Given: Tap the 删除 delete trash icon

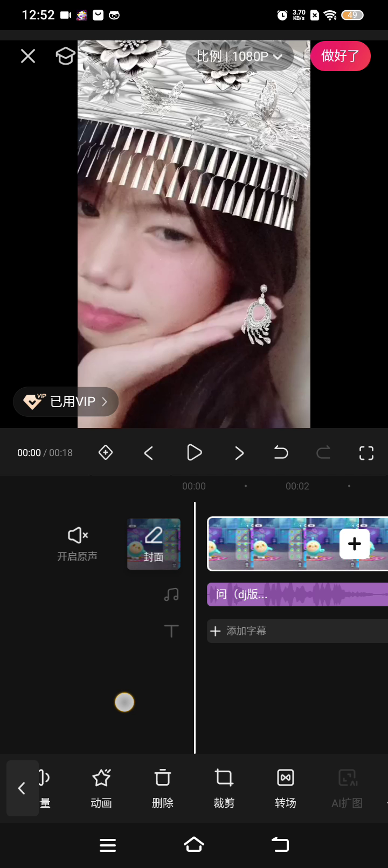Looking at the screenshot, I should tap(163, 788).
